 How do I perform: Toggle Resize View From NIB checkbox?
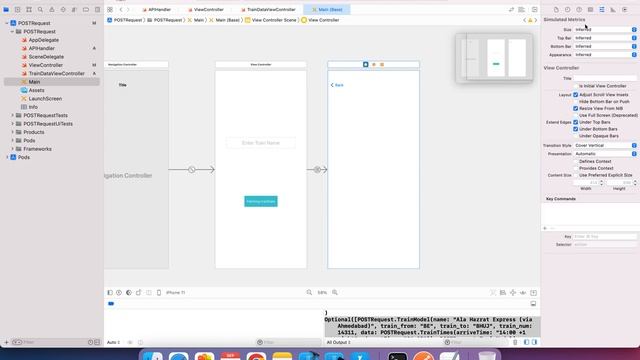576,109
